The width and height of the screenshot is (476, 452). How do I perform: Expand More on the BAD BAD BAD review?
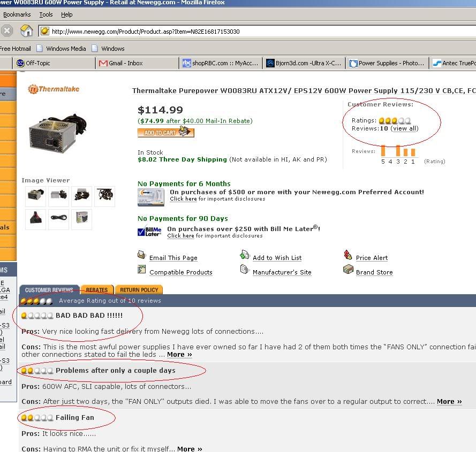pos(179,354)
